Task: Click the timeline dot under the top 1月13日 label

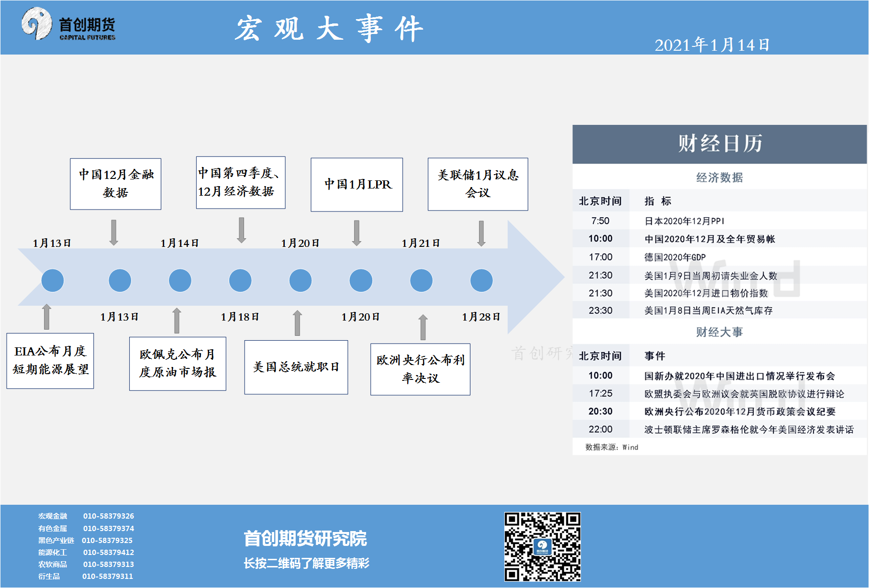Action: [x=53, y=280]
